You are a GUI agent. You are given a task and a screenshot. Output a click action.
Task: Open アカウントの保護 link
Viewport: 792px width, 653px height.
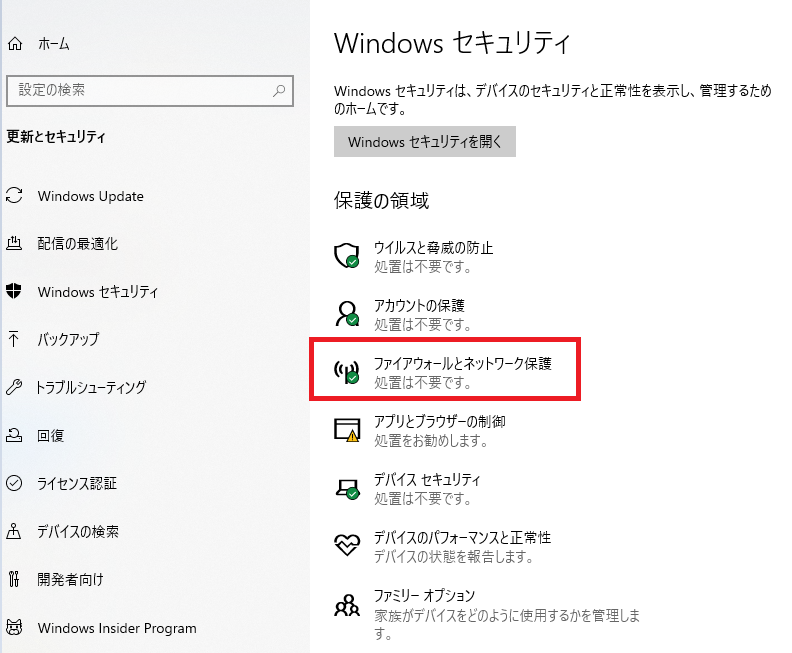pos(419,306)
